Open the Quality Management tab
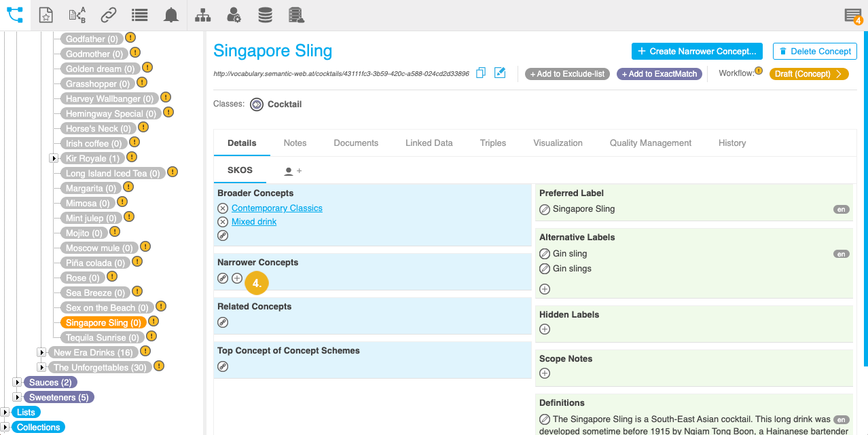Screen dimensions: 868x435 tap(650, 143)
